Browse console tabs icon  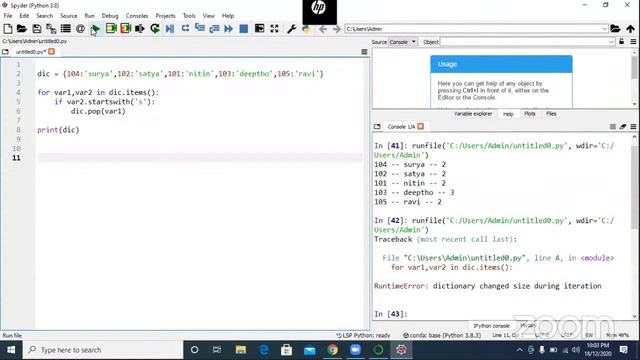point(377,127)
